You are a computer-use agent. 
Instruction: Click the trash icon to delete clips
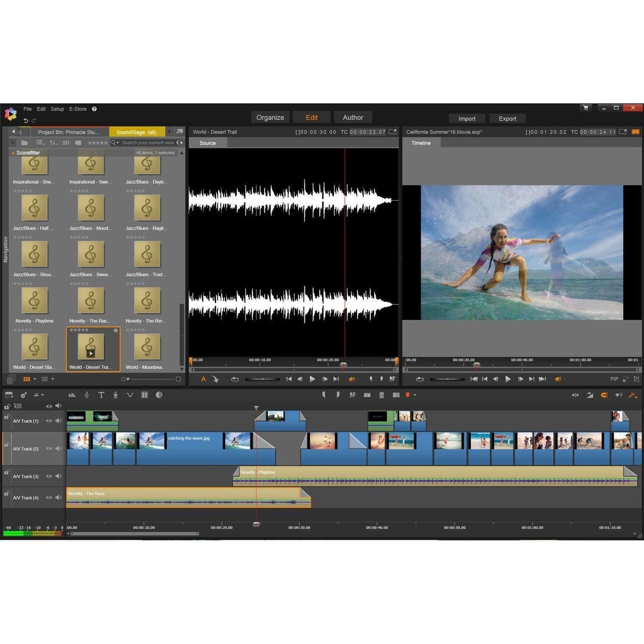coord(381,395)
